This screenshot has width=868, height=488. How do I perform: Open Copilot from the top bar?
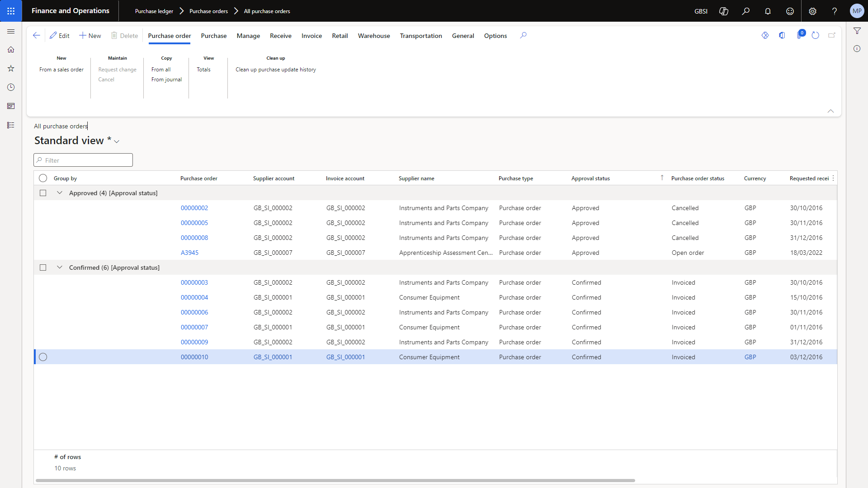pyautogui.click(x=723, y=11)
